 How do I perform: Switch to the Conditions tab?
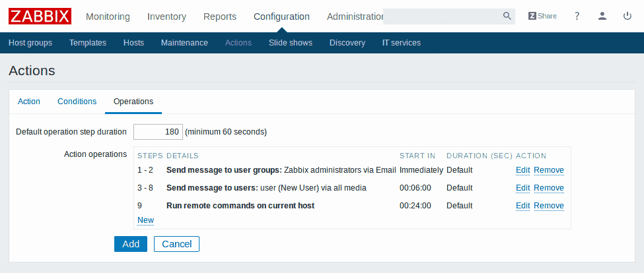(x=77, y=102)
